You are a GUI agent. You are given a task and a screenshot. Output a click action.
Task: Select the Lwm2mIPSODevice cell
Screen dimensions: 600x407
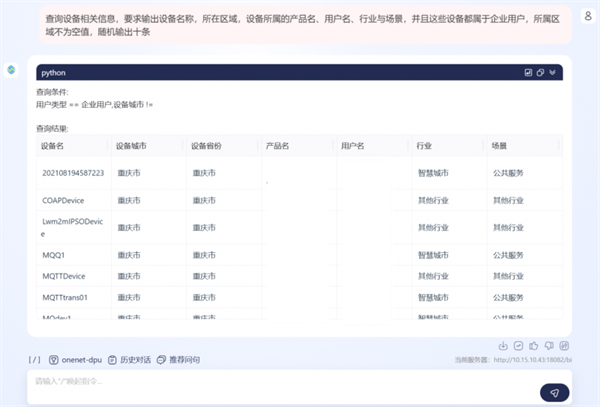coord(72,227)
